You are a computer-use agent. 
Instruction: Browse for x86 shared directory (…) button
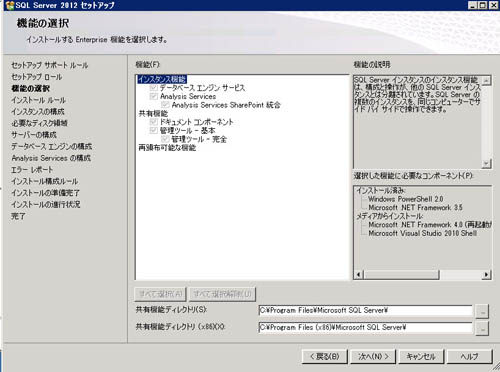coord(482,328)
